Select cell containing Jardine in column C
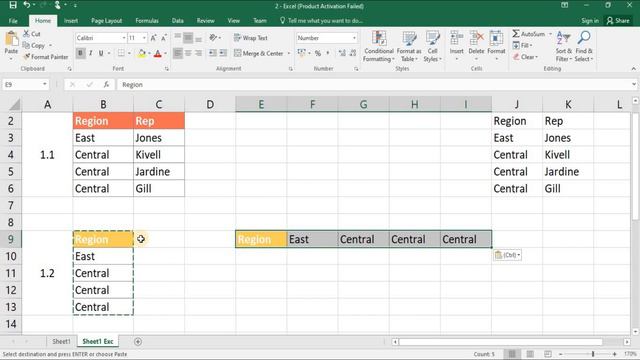Screen dimensions: 640x360 click(159, 171)
